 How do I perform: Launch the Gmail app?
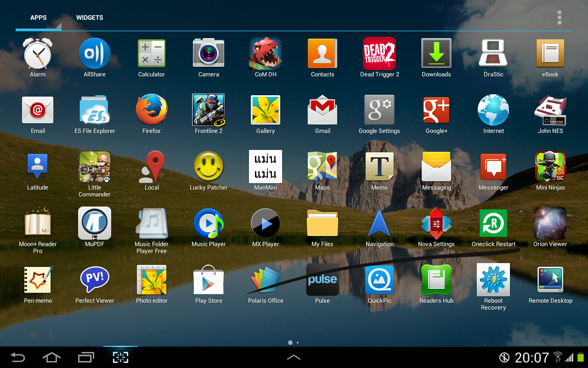322,110
